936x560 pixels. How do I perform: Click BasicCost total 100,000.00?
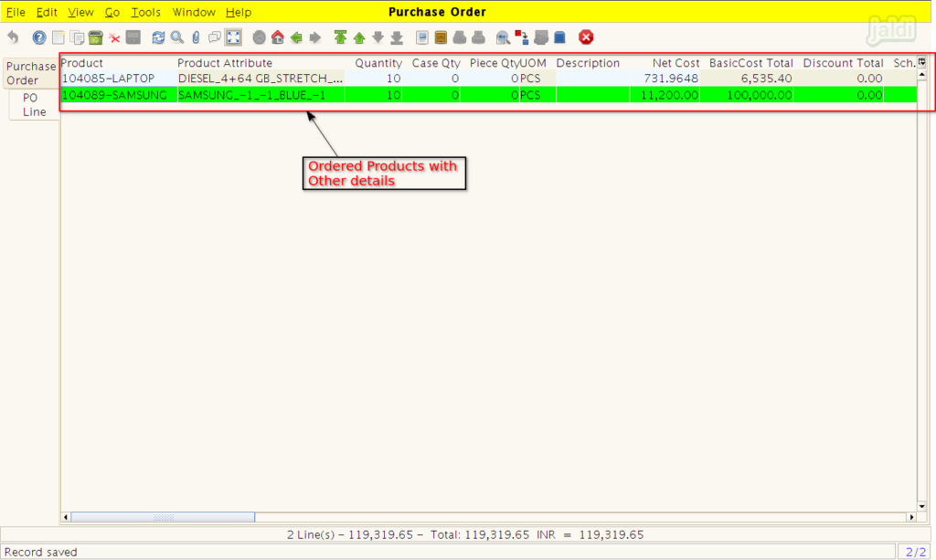click(x=747, y=95)
